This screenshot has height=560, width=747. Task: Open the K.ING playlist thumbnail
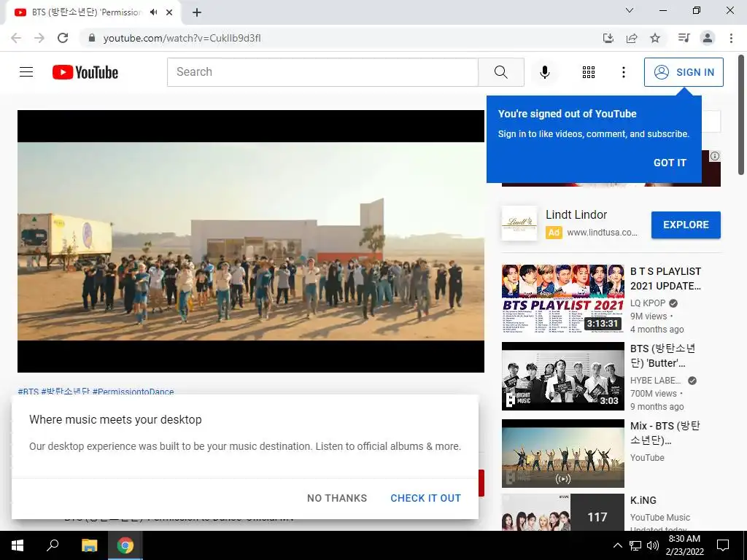tap(562, 513)
